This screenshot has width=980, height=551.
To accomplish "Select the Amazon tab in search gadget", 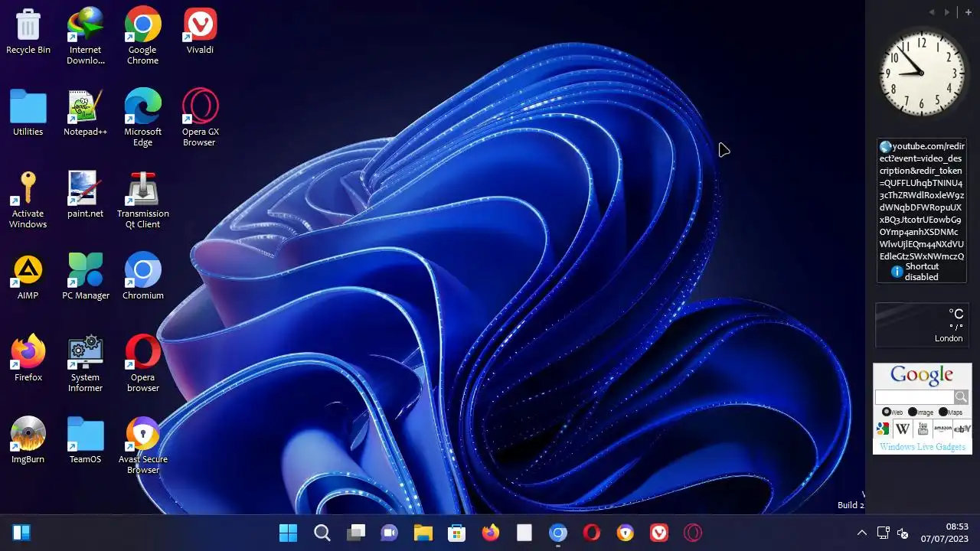I will click(942, 429).
